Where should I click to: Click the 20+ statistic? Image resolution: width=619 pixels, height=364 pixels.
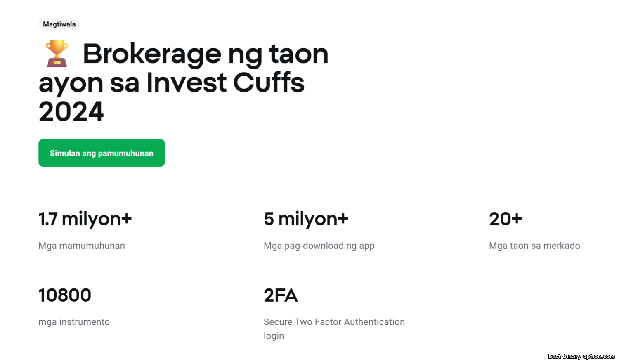[x=506, y=219]
